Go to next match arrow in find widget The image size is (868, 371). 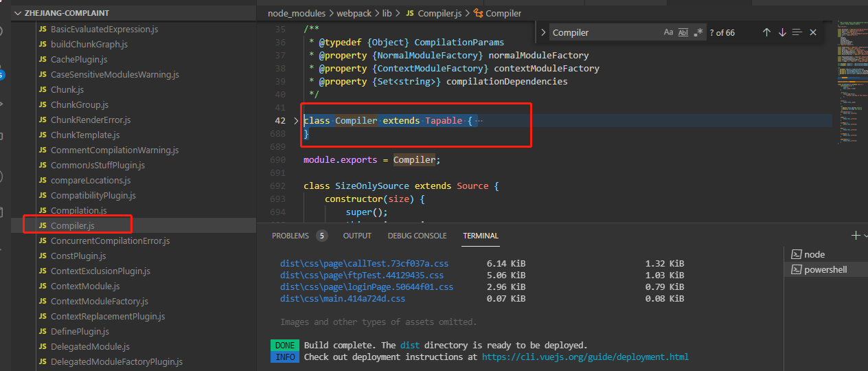(782, 32)
